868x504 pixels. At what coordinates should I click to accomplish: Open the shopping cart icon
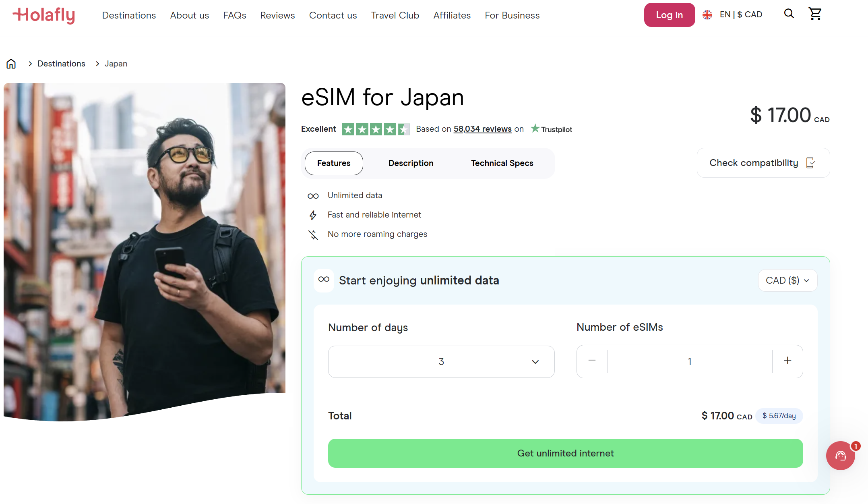click(x=815, y=14)
